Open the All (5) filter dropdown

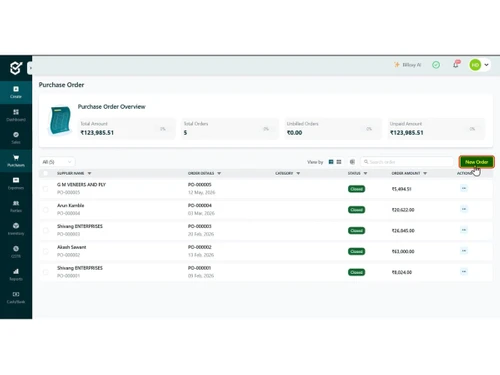point(57,162)
